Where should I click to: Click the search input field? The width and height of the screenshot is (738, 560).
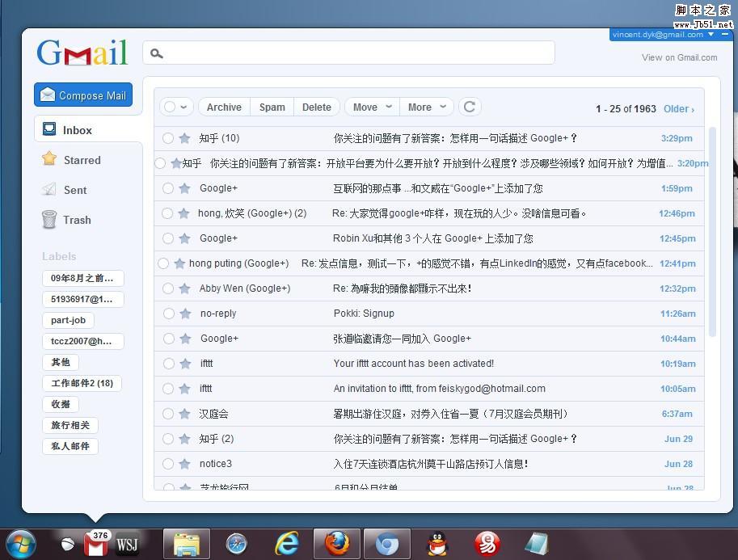click(x=348, y=53)
